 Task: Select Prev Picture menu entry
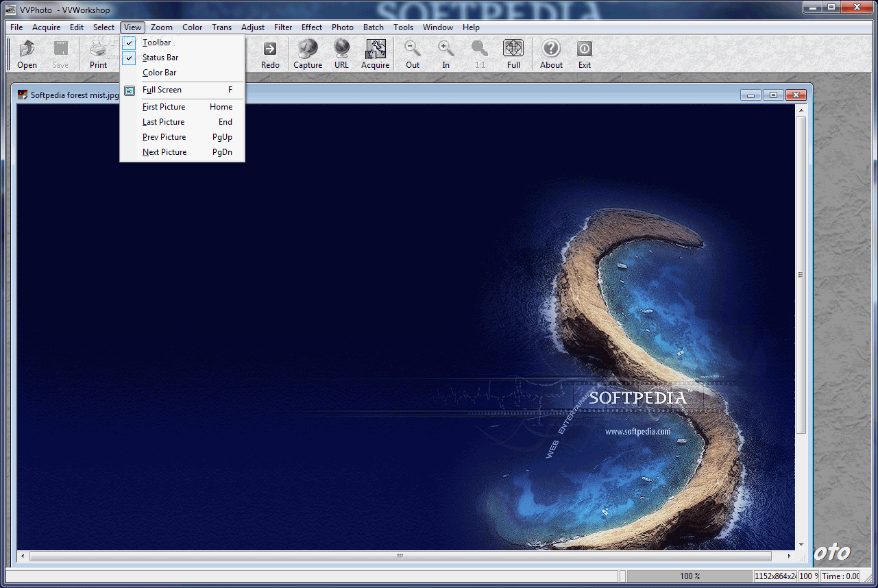tap(182, 137)
